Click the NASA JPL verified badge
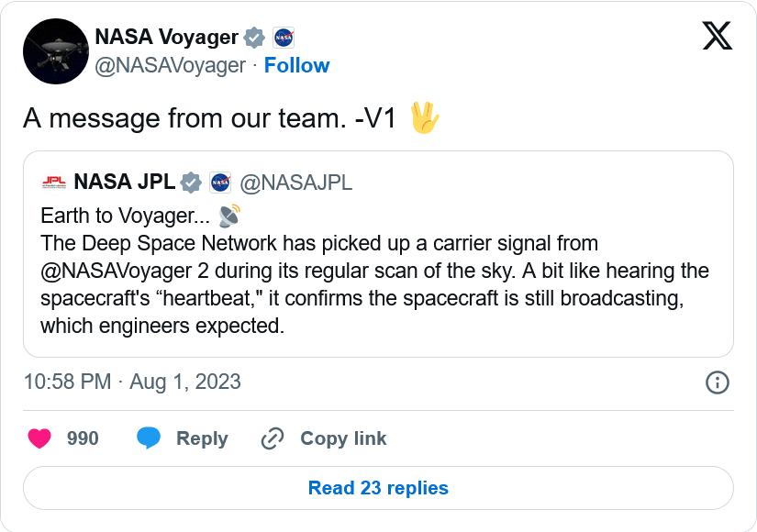 coord(191,182)
